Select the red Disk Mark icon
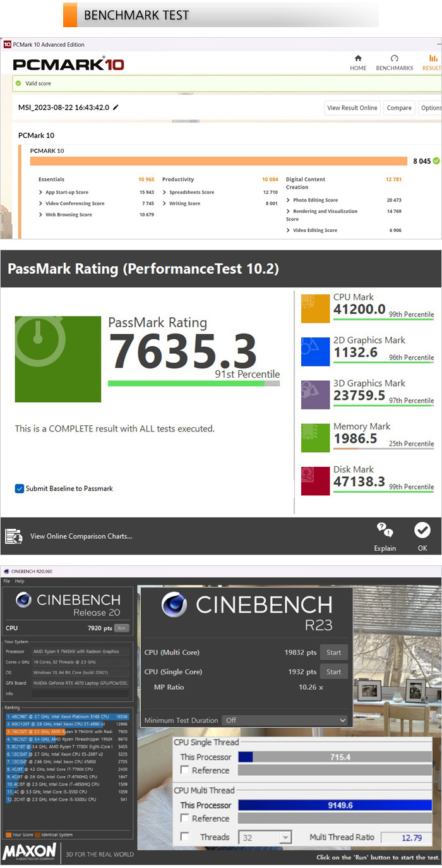Screen dimensions: 442x868 (314, 481)
